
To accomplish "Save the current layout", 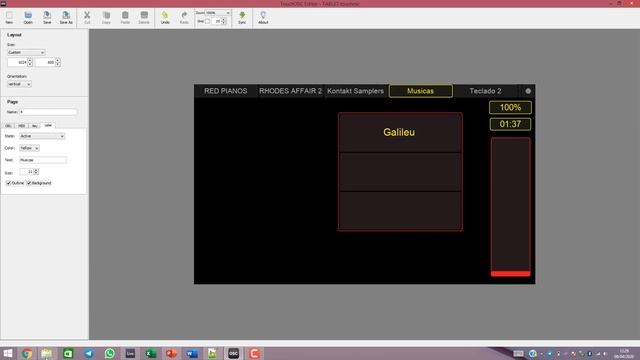I will pos(47,18).
